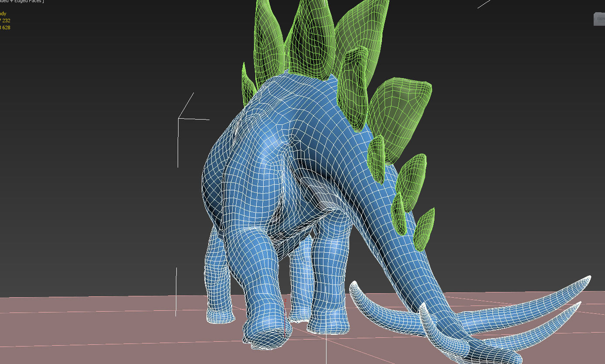The width and height of the screenshot is (605, 364).
Task: Open the Shaded + Edged Faces viewport menu
Action: pos(21,1)
